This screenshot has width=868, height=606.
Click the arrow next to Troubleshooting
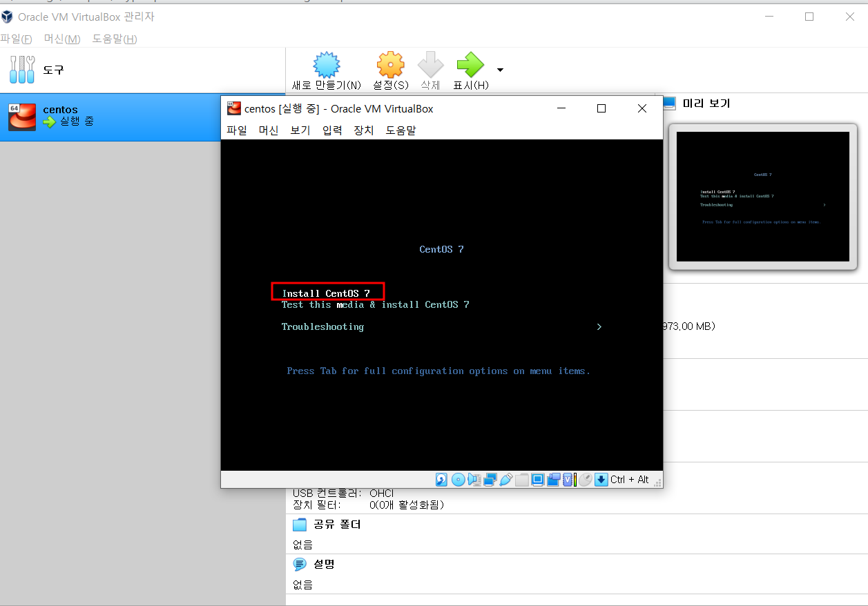point(599,326)
